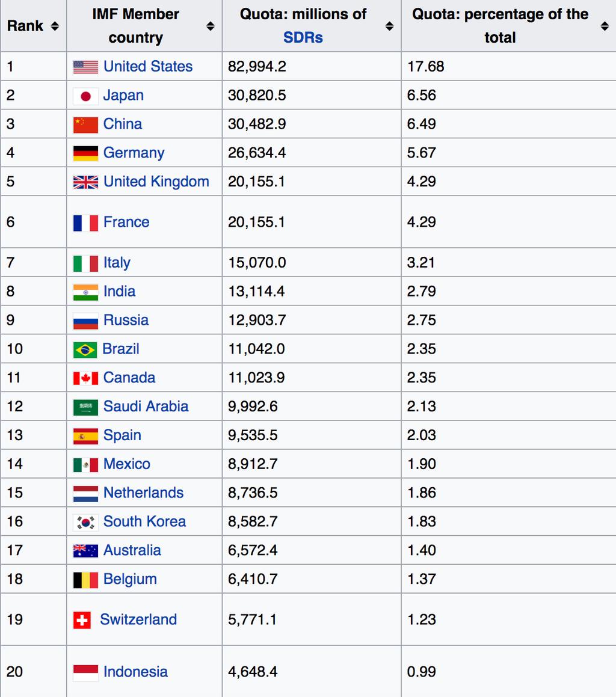Select the 2.75 percentage cell

[x=508, y=320]
